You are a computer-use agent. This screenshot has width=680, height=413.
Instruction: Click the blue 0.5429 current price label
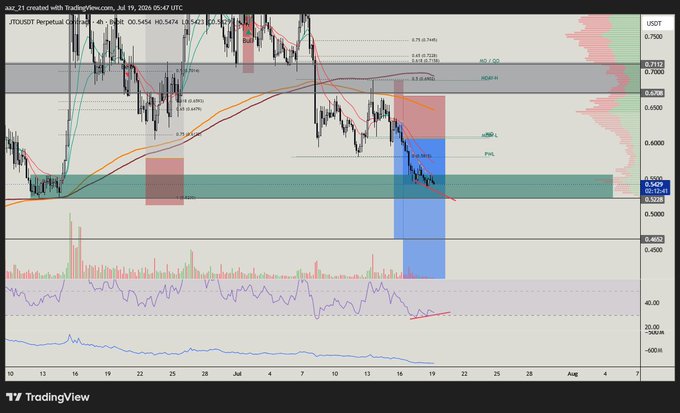coord(656,187)
